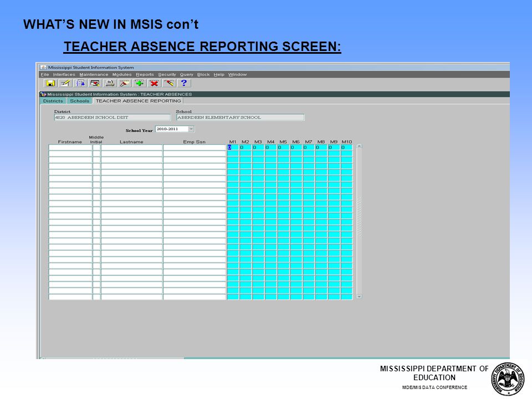Select the first row M1 cell
Screen dimensions: 532x399
pyautogui.click(x=233, y=147)
